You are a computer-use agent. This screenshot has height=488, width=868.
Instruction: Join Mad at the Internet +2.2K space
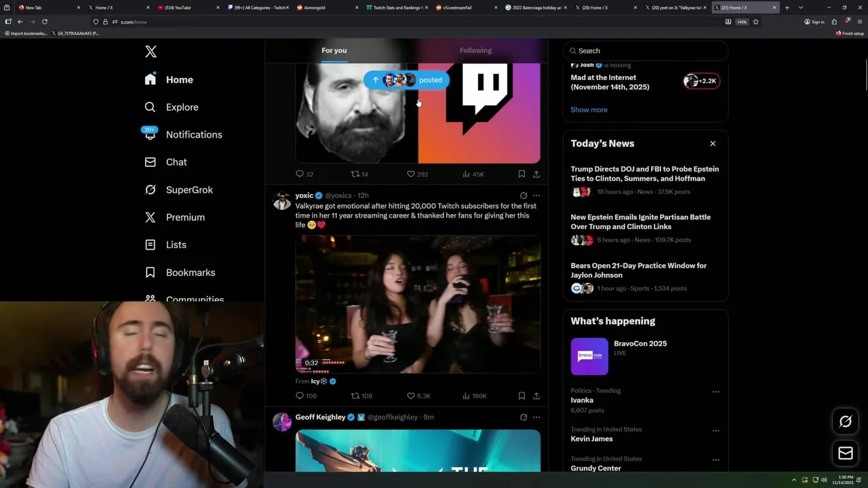701,81
